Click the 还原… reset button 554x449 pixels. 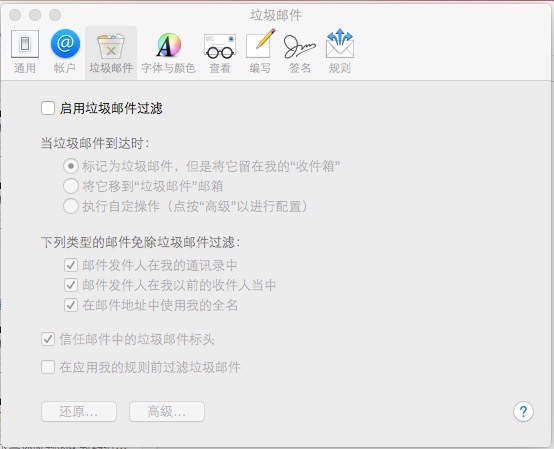point(79,412)
